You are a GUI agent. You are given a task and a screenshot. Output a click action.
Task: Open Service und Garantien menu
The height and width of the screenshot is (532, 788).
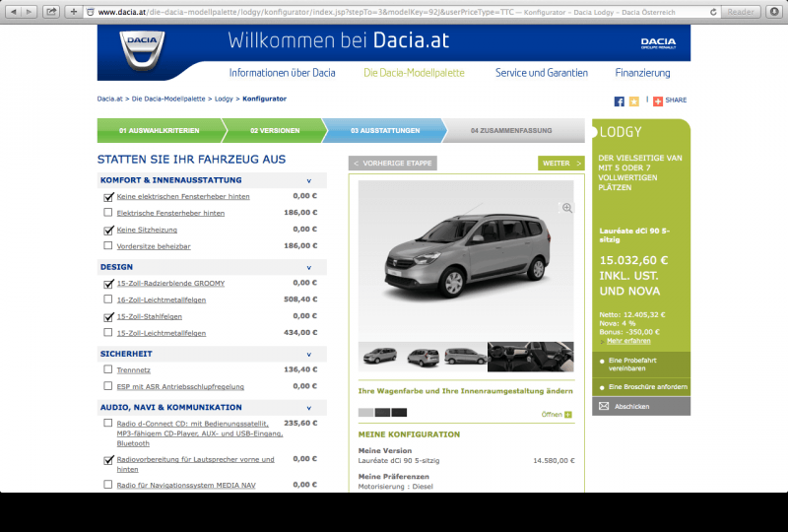point(541,73)
